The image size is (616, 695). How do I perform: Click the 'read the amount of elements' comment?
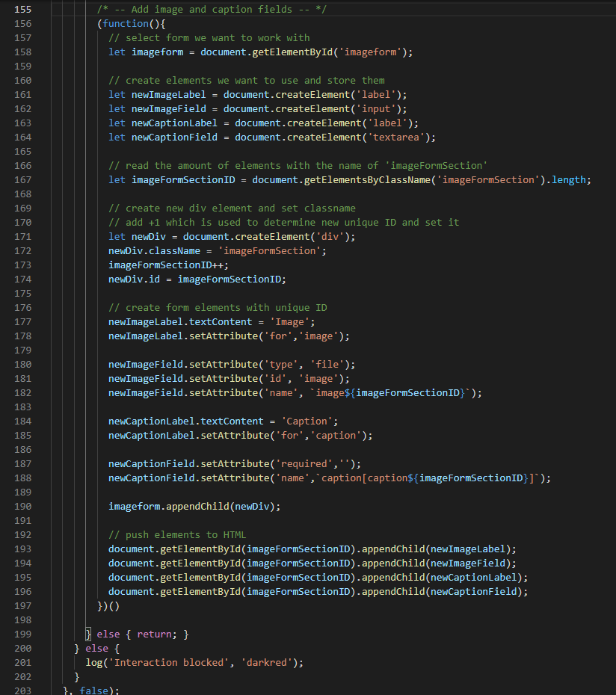click(x=298, y=165)
